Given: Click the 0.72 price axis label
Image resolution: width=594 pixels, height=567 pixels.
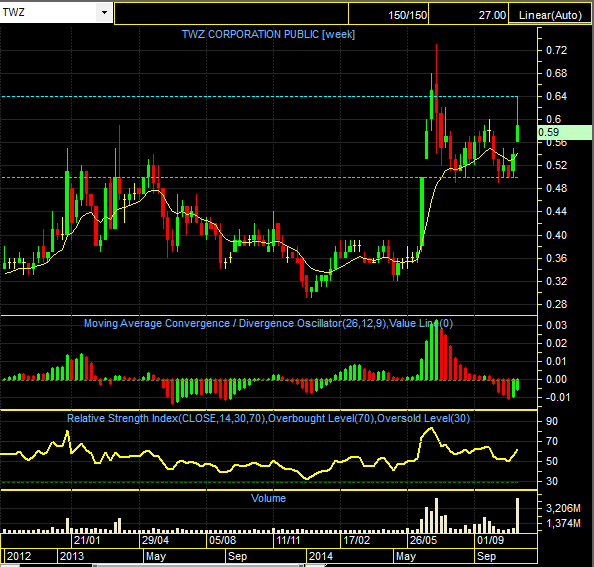Looking at the screenshot, I should 556,50.
